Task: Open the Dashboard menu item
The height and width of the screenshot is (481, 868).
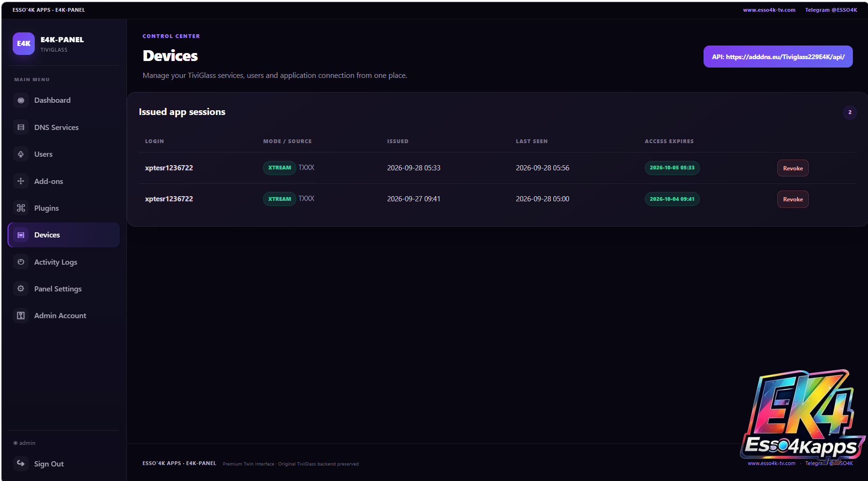Action: pos(64,100)
